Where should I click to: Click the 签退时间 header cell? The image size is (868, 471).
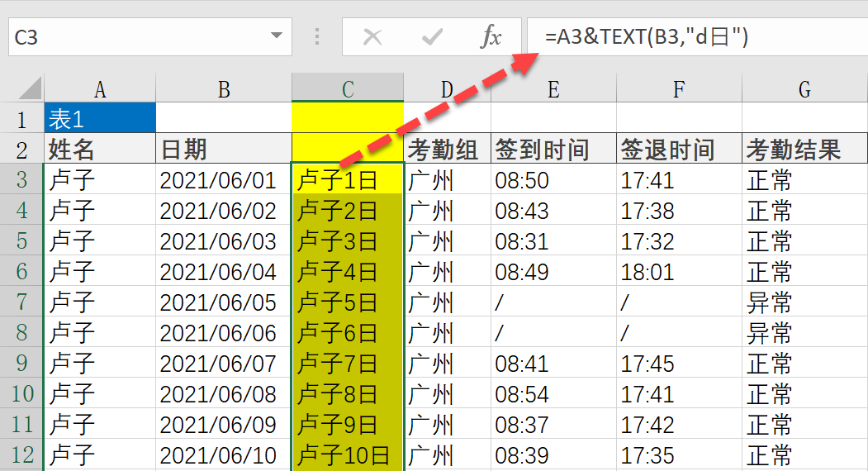pos(679,149)
